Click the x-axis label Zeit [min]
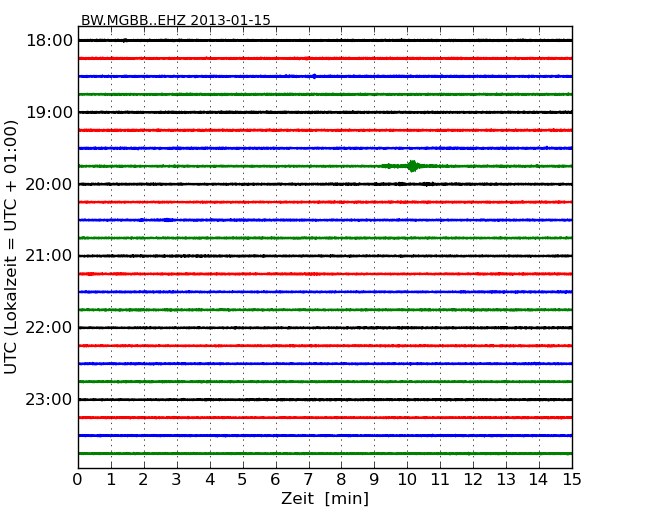Viewport: 650px width, 520px height. point(325,498)
